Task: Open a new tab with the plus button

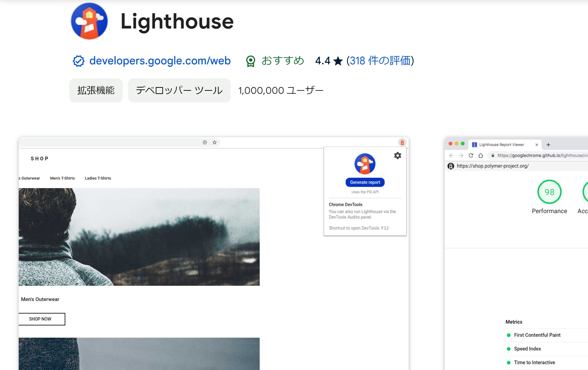Action: [548, 145]
